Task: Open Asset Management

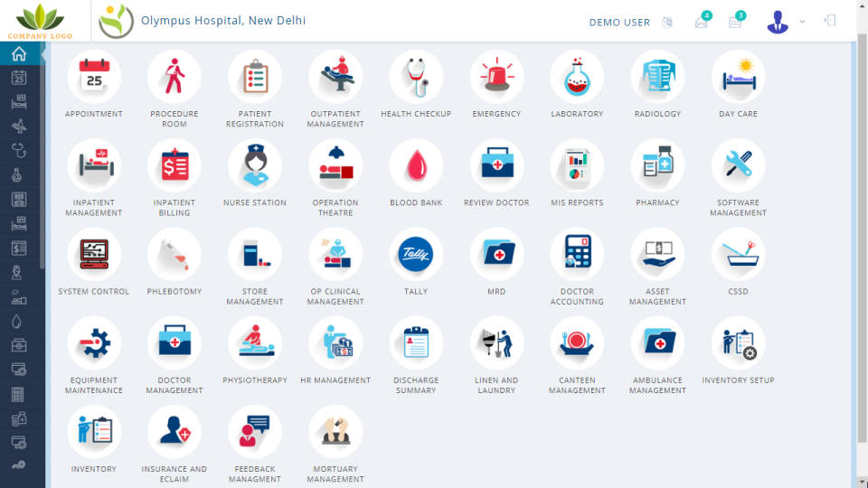Action: (657, 255)
